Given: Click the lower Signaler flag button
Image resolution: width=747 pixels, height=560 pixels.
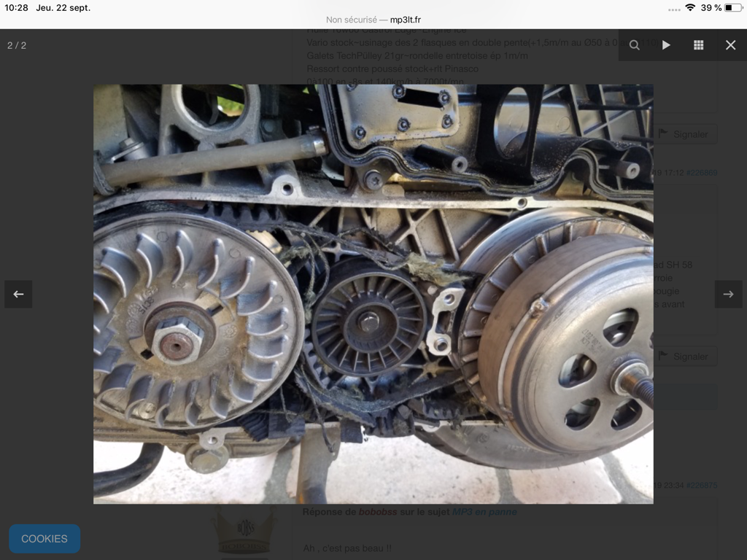Looking at the screenshot, I should coord(684,357).
